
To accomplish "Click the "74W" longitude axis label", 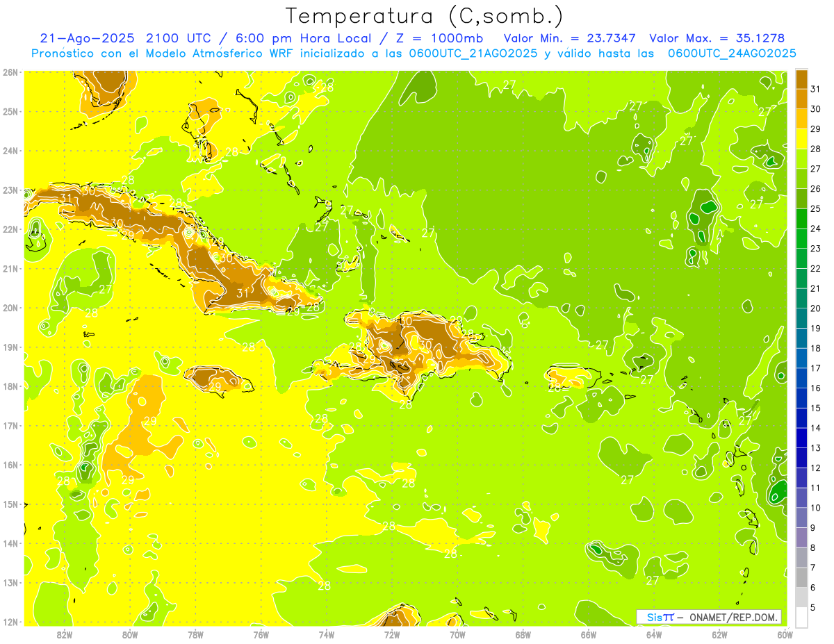I will click(327, 634).
